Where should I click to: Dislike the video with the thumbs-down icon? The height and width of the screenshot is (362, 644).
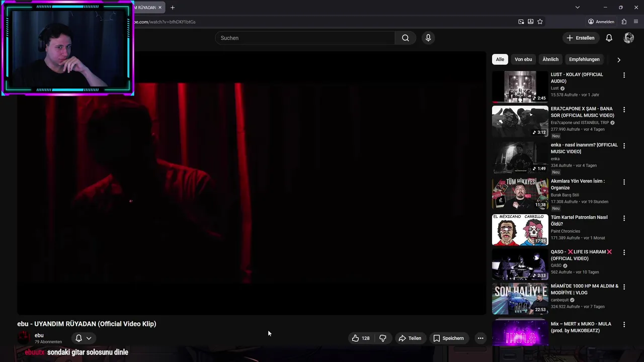click(x=383, y=338)
